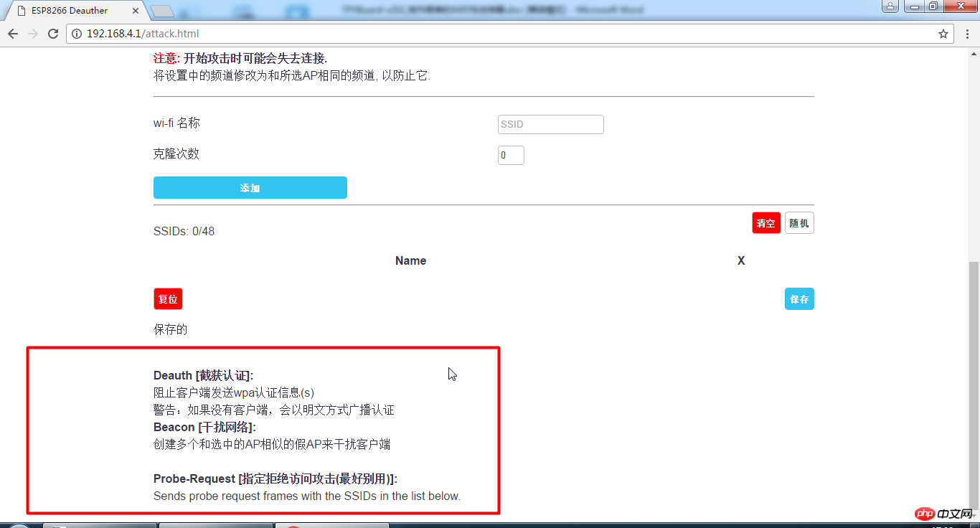Open a new browser tab
The image size is (980, 528).
click(163, 11)
